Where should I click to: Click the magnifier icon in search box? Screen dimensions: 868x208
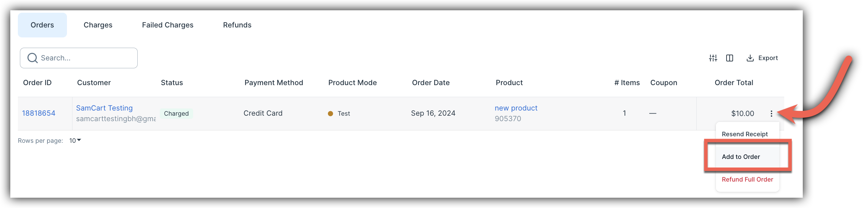[x=32, y=58]
